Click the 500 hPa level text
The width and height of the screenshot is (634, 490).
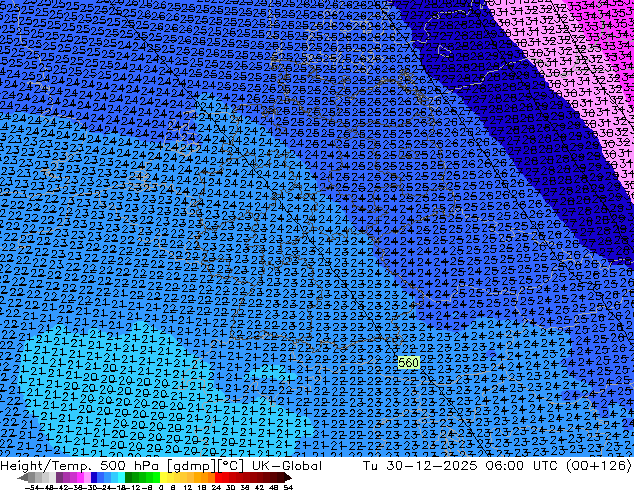pos(130,466)
